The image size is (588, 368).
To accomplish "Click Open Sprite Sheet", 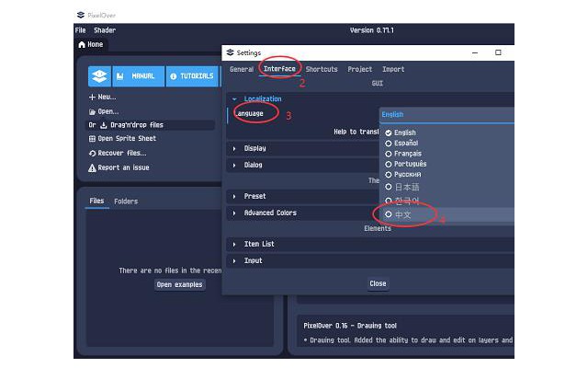I will tap(122, 139).
